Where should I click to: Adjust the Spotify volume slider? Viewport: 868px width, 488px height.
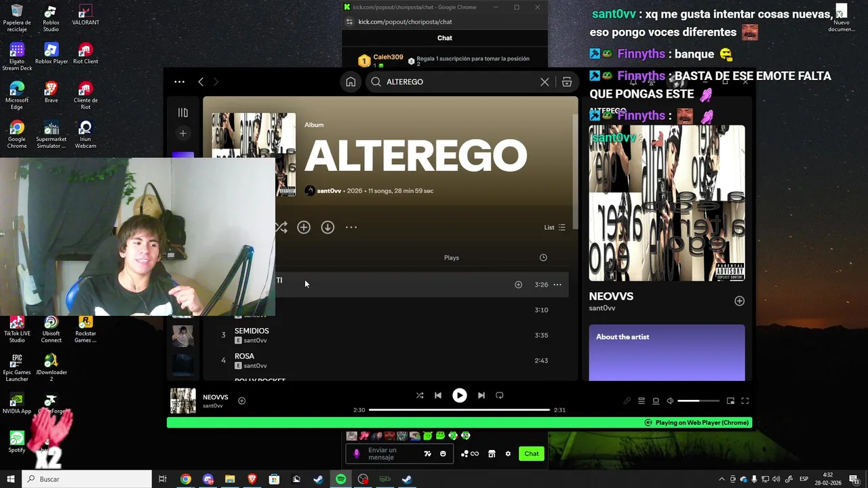698,401
